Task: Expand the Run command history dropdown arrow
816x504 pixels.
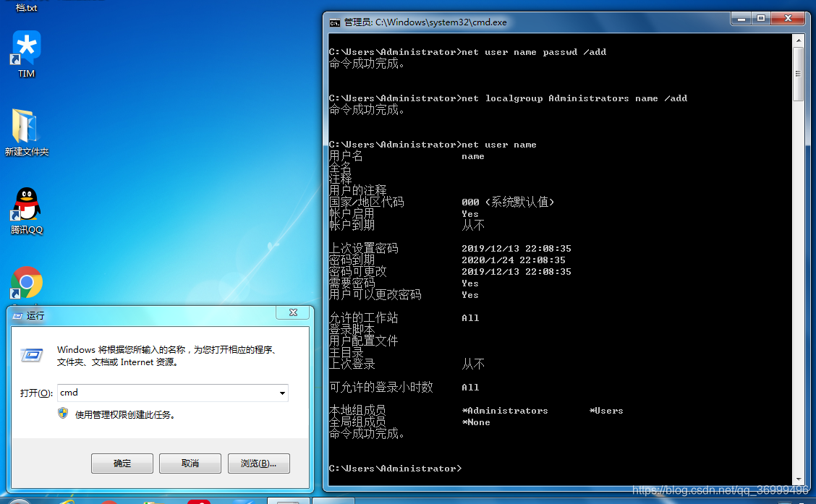Action: coord(282,393)
